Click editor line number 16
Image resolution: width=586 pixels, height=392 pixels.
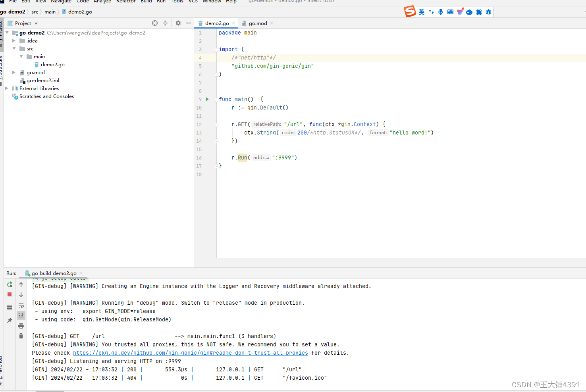(x=199, y=158)
